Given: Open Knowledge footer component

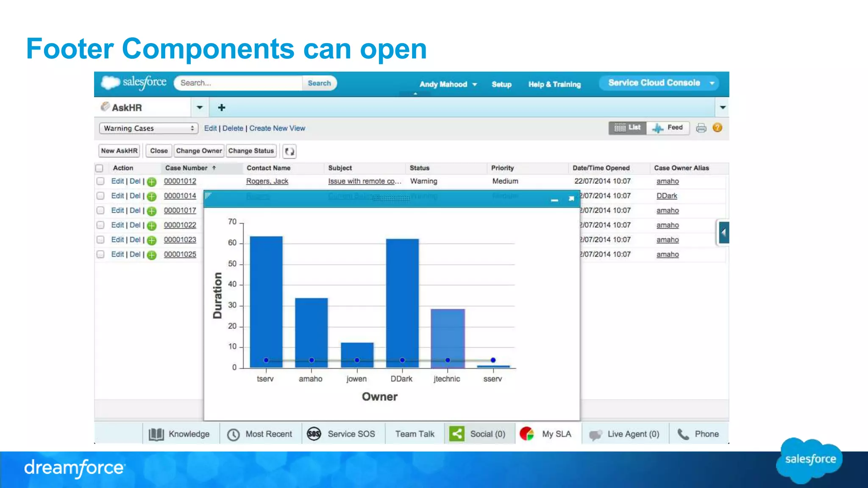Looking at the screenshot, I should point(181,434).
